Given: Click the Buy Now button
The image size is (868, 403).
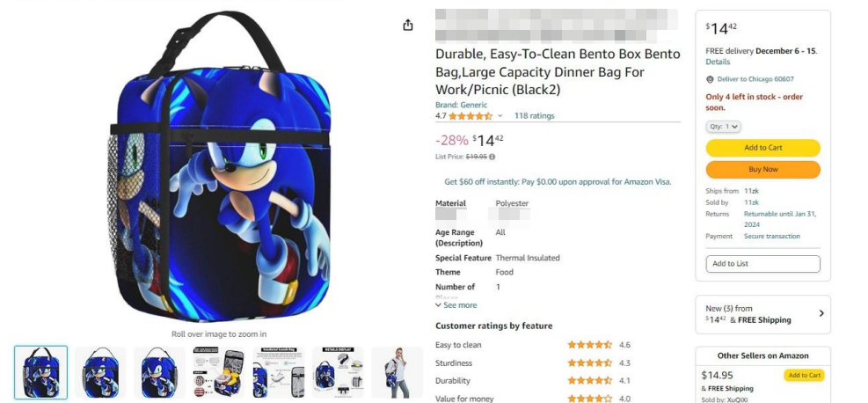Looking at the screenshot, I should (x=762, y=170).
